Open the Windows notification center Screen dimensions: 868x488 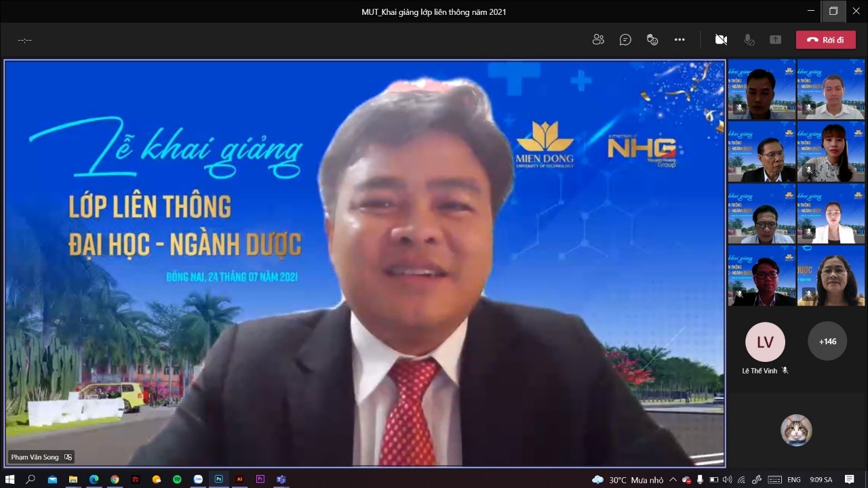point(849,479)
